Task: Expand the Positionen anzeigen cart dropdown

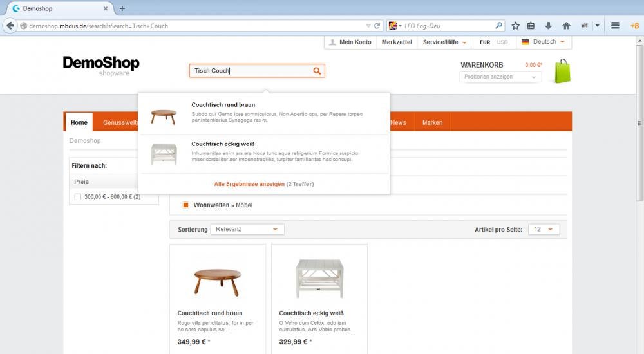Action: tap(500, 77)
